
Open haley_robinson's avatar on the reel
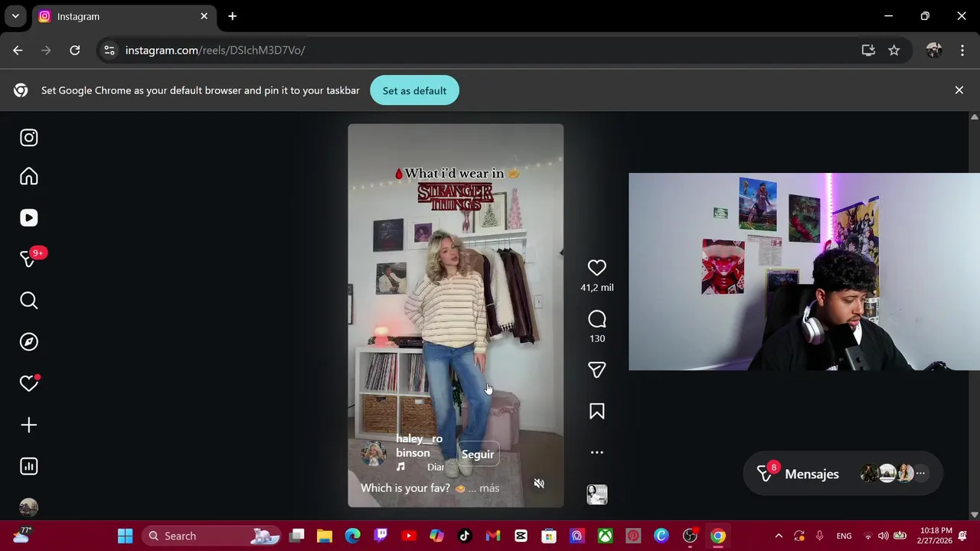pyautogui.click(x=374, y=453)
